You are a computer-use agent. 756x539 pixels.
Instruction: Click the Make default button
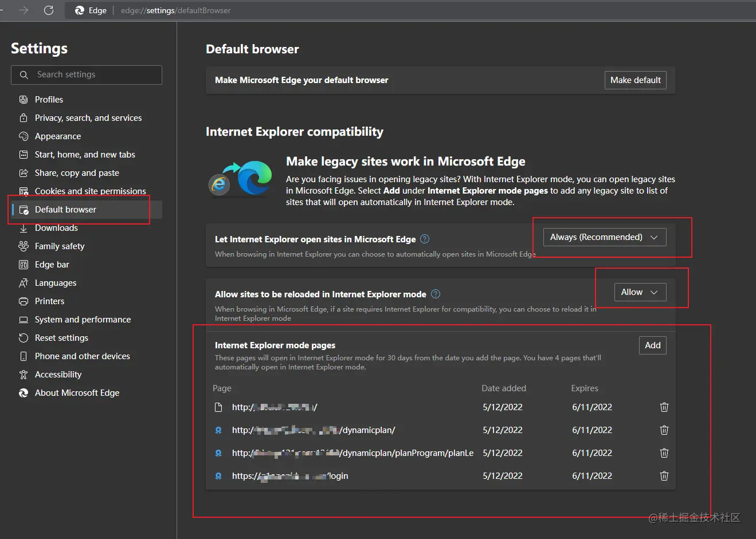[635, 80]
